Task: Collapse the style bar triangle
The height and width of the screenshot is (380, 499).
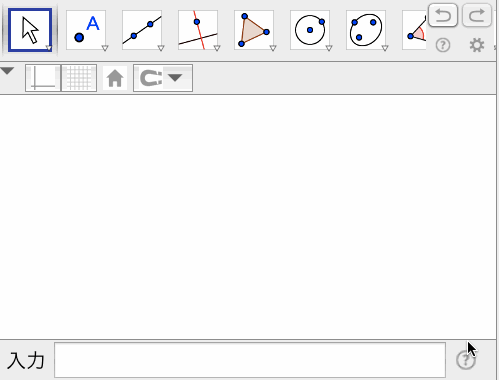Action: (7, 71)
